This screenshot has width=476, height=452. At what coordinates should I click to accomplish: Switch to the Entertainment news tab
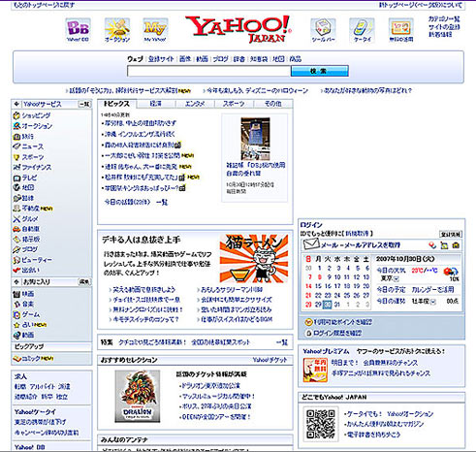coord(195,104)
